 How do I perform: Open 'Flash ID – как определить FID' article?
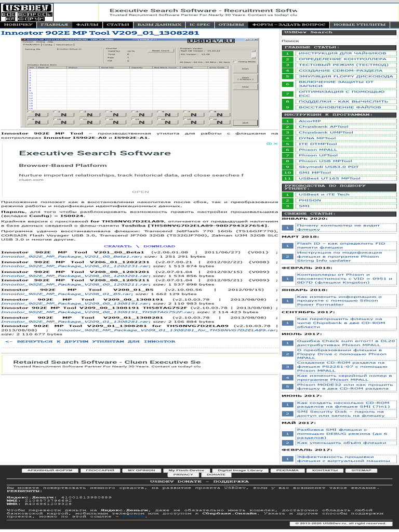click(x=341, y=246)
